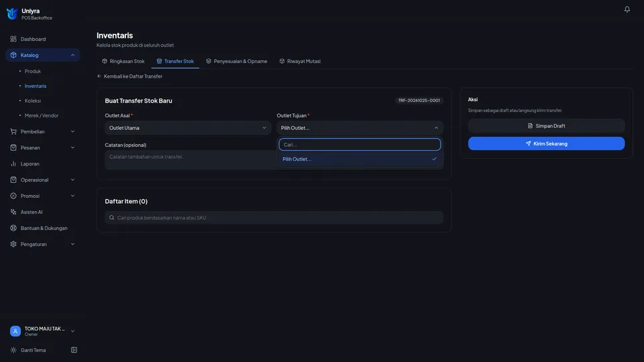Image resolution: width=644 pixels, height=362 pixels.
Task: Open Bantuan & Dukungan sidebar item
Action: [x=43, y=228]
